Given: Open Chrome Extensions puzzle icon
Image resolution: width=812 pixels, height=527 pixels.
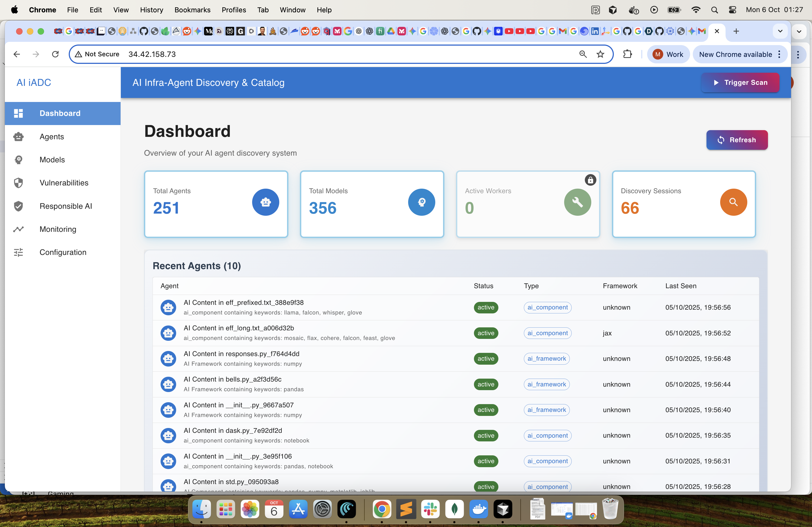Looking at the screenshot, I should tap(628, 54).
